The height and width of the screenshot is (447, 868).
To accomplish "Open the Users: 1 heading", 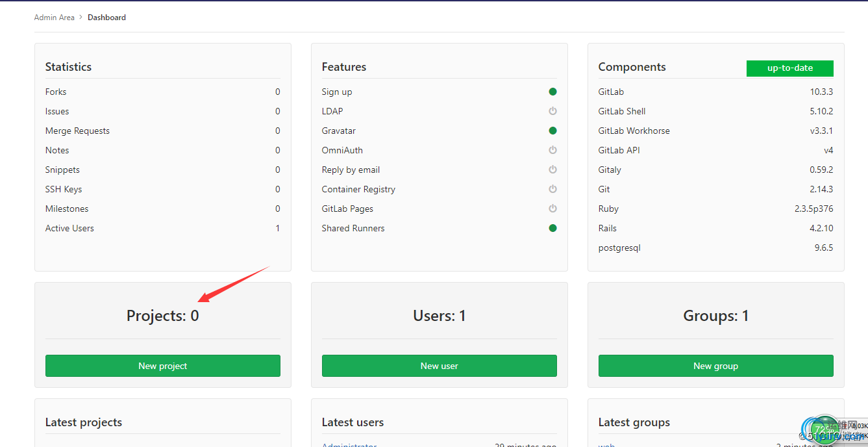I will point(440,316).
